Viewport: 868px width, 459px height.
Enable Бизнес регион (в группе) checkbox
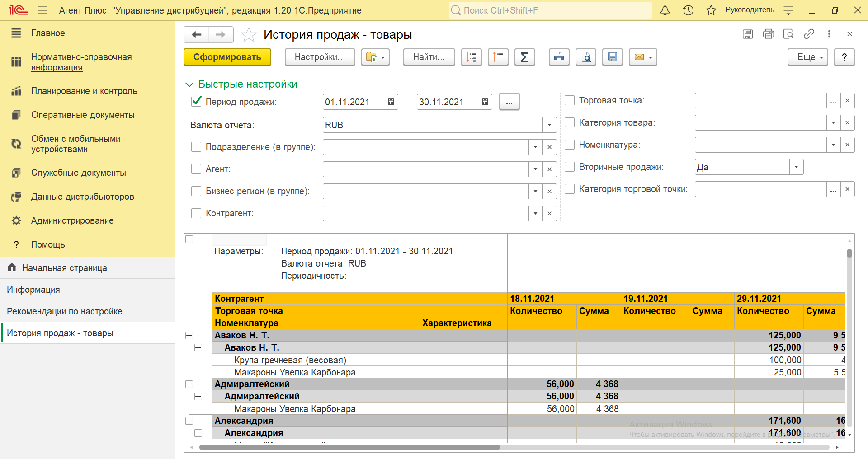point(196,191)
